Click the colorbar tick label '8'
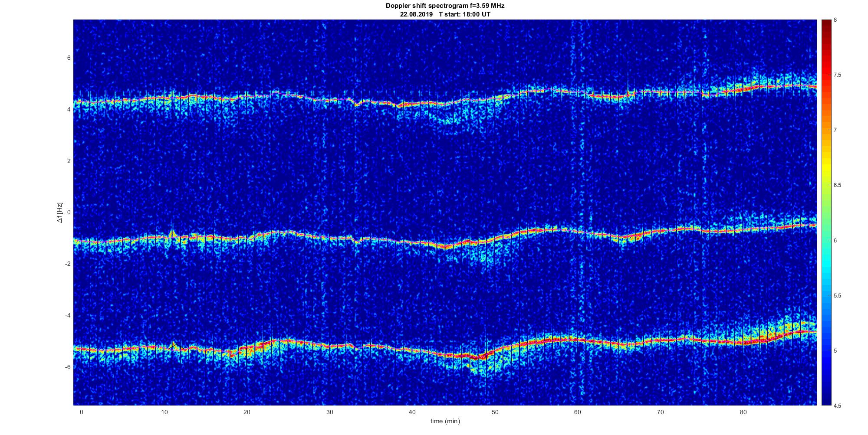 (x=835, y=20)
